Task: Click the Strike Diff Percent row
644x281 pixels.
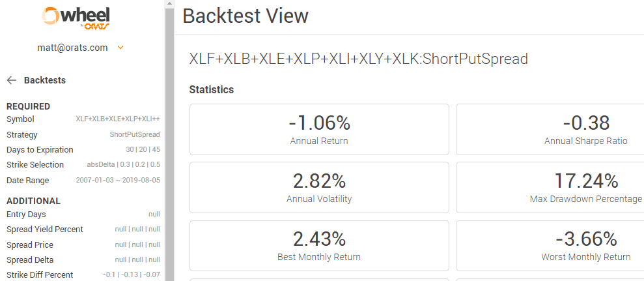Action: coord(83,275)
